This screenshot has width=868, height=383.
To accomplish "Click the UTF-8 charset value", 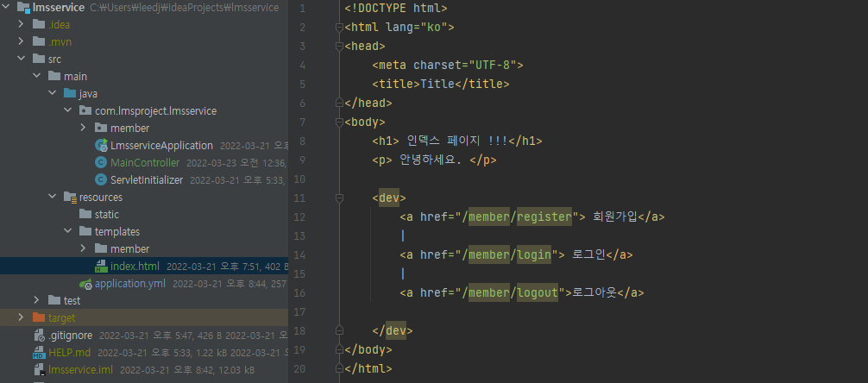I will point(493,65).
